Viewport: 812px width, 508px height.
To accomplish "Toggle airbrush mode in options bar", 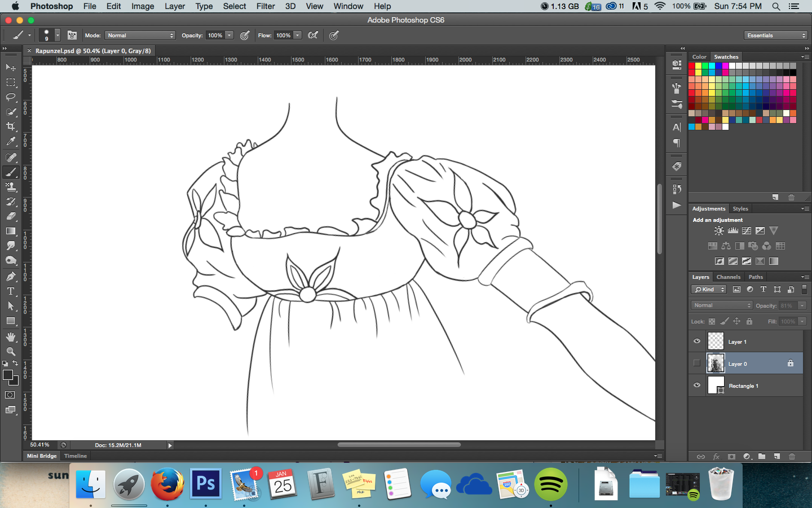I will (313, 35).
